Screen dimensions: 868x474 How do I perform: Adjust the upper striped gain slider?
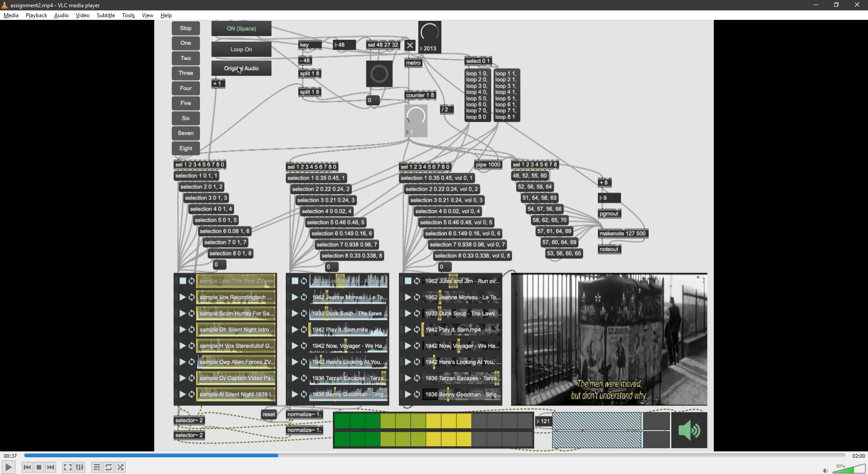(611, 421)
